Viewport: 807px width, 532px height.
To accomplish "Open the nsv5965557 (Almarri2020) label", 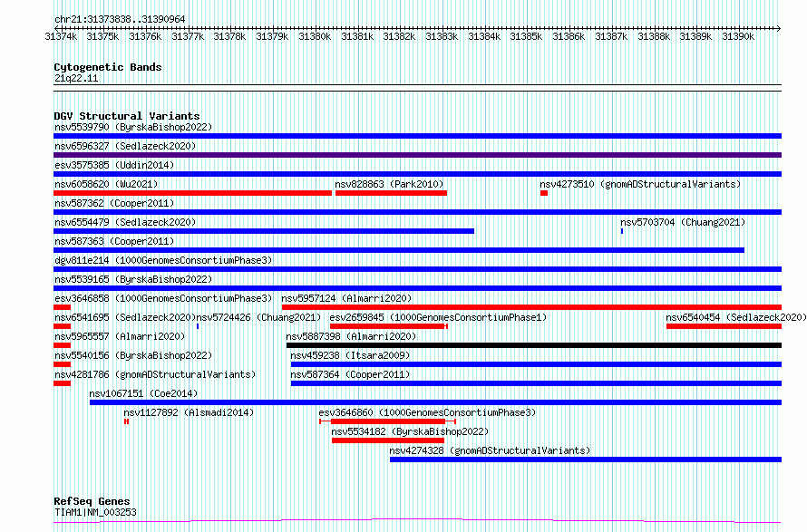I will coord(120,336).
